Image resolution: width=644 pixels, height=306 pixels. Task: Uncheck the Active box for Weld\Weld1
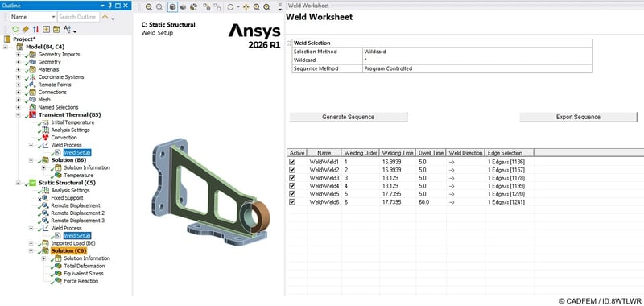[x=292, y=162]
